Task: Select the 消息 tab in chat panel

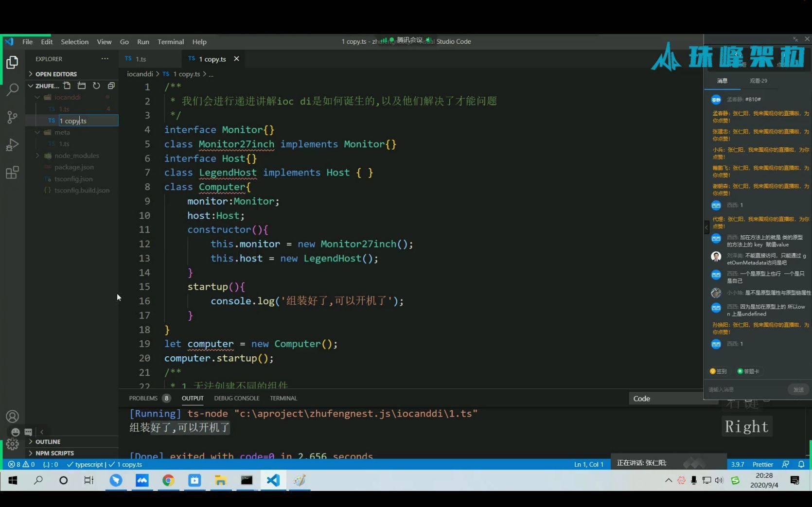Action: (723, 81)
